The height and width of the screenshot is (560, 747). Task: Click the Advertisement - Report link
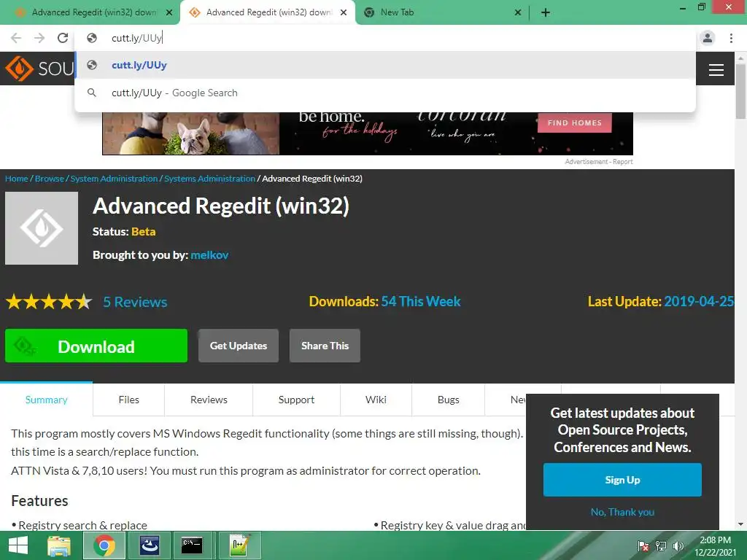(x=599, y=162)
